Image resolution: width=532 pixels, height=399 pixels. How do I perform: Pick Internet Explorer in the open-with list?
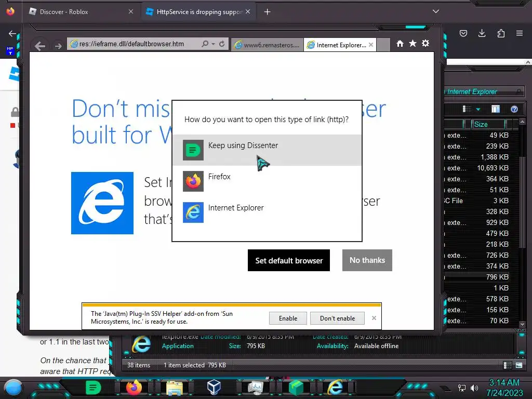coord(267,212)
